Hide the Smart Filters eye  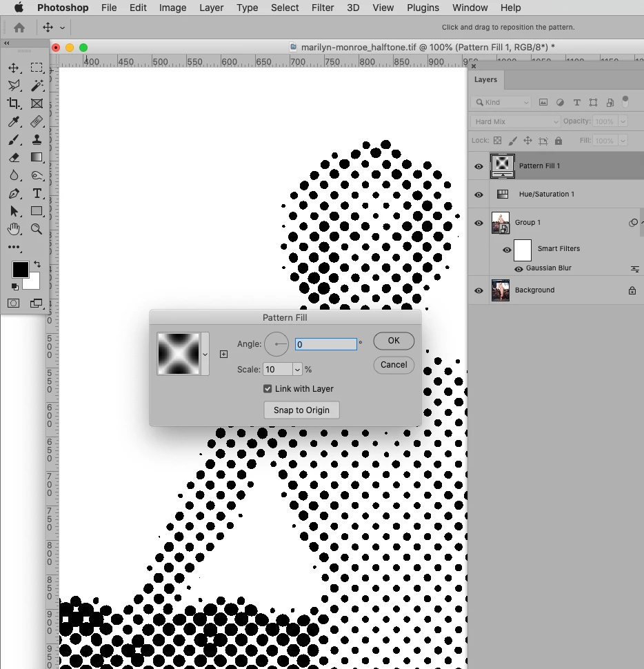tap(507, 250)
